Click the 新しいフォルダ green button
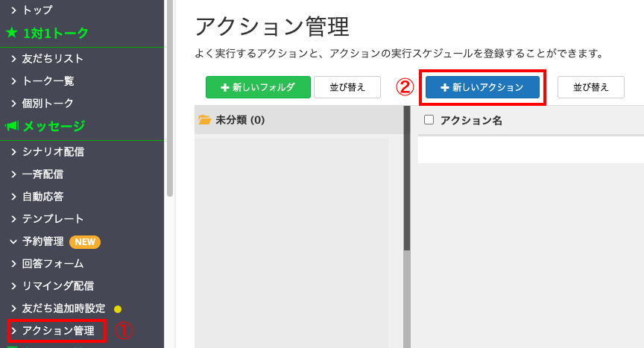 click(x=258, y=87)
